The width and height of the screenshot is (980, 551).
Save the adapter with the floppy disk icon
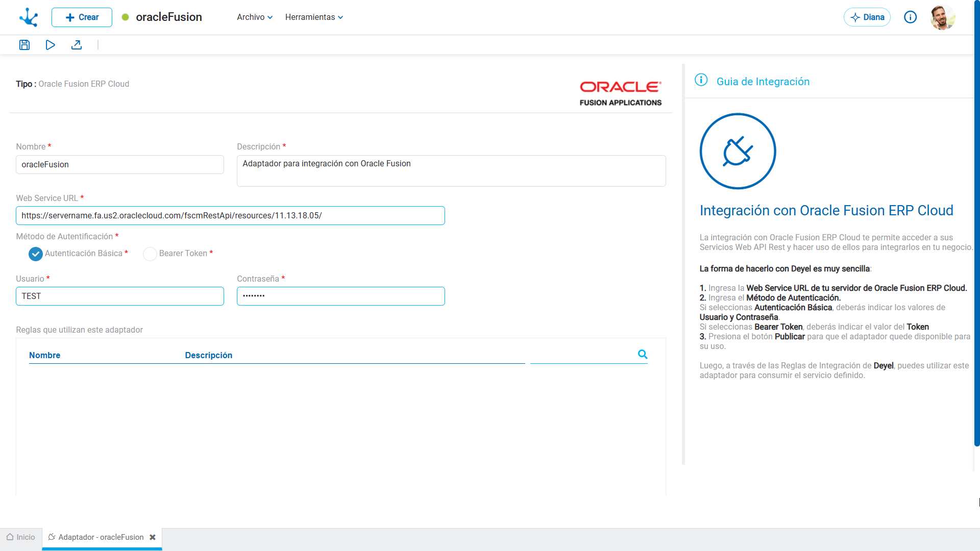click(24, 45)
